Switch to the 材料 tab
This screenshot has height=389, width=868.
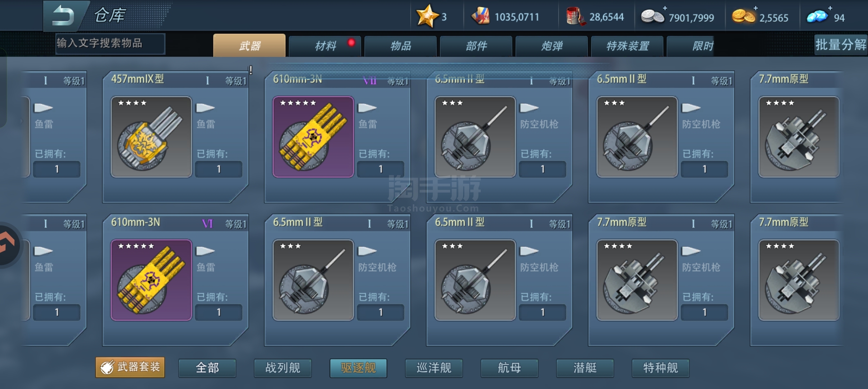point(325,46)
